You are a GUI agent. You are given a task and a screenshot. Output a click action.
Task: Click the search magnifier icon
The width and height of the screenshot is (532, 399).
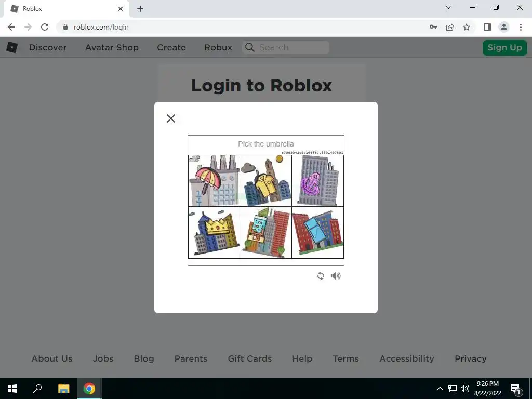pyautogui.click(x=250, y=47)
